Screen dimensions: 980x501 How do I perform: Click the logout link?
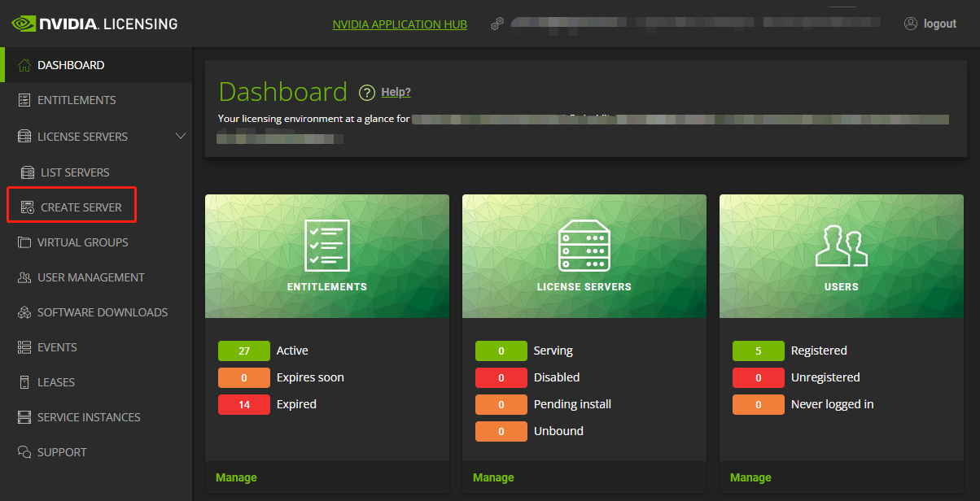tap(940, 24)
